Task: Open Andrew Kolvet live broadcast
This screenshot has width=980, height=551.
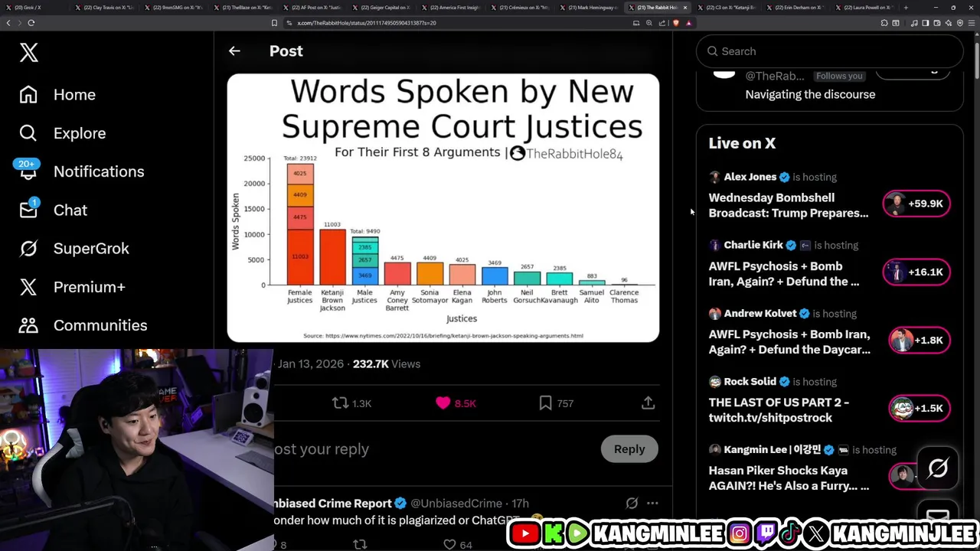Action: 789,342
